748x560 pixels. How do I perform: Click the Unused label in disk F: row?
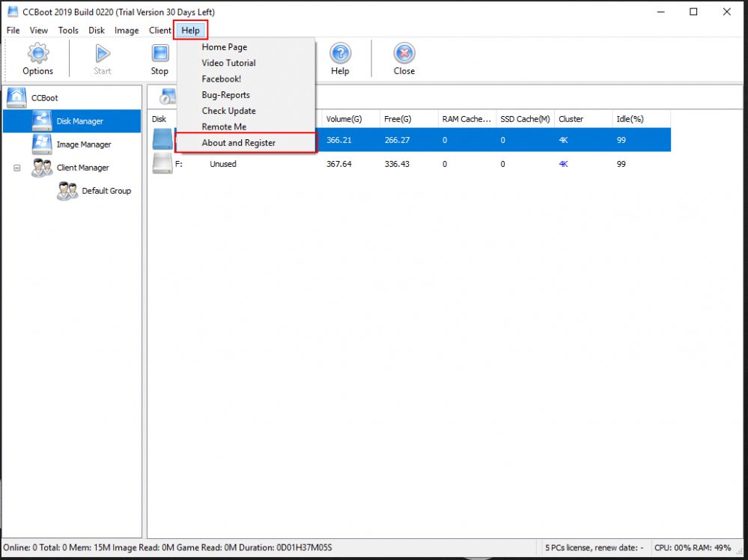pos(223,164)
